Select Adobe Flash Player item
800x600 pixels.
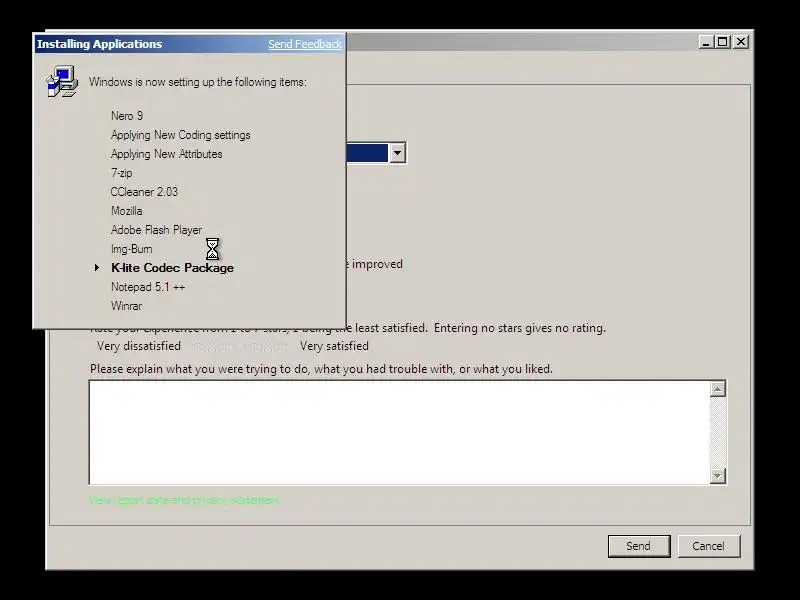click(x=157, y=230)
